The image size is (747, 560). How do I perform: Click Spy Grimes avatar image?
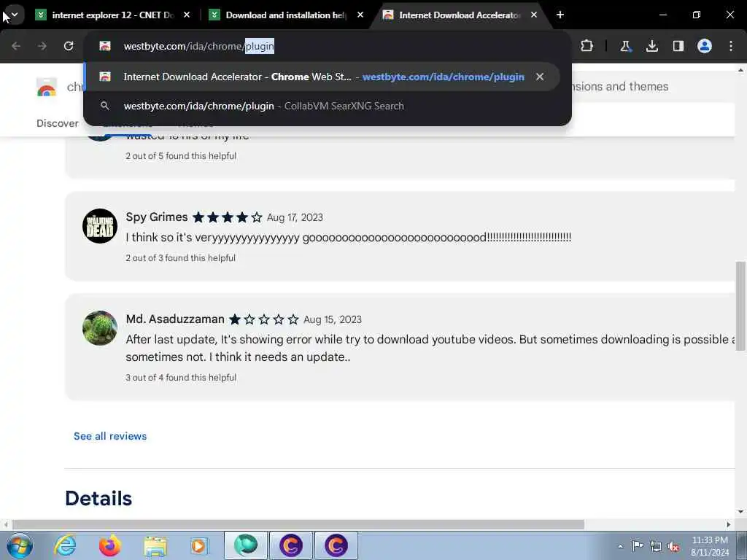[x=100, y=226]
